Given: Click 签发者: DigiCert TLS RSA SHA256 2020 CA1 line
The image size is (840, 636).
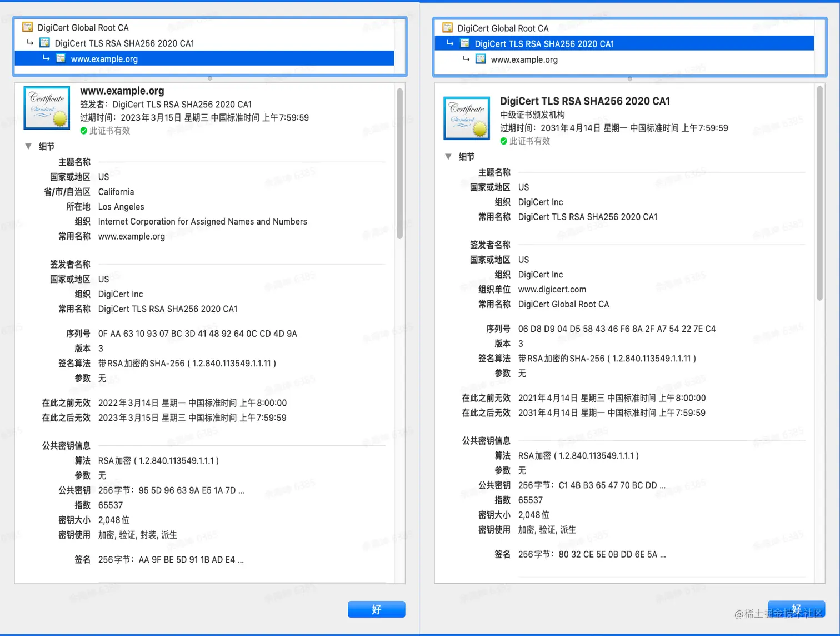Looking at the screenshot, I should click(x=166, y=104).
